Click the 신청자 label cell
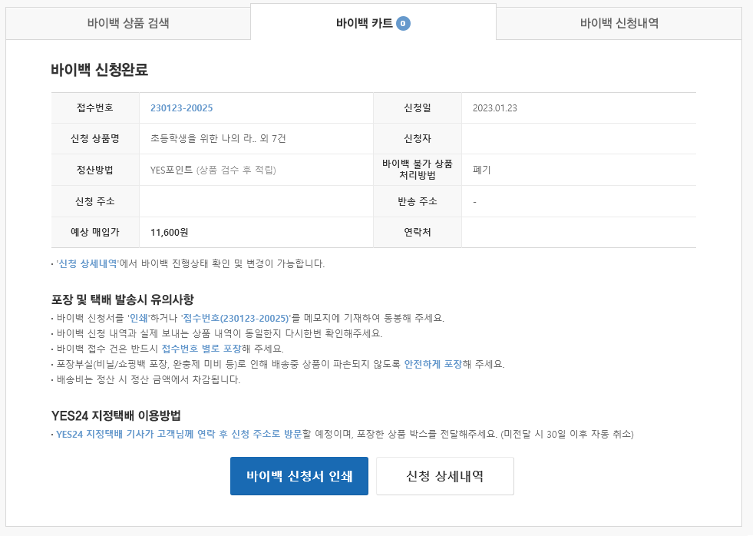 [x=418, y=138]
